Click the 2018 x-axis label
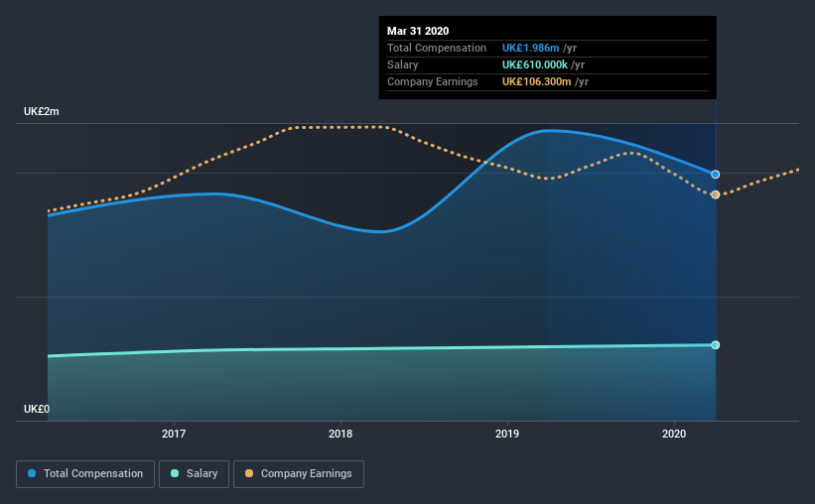 [x=340, y=434]
